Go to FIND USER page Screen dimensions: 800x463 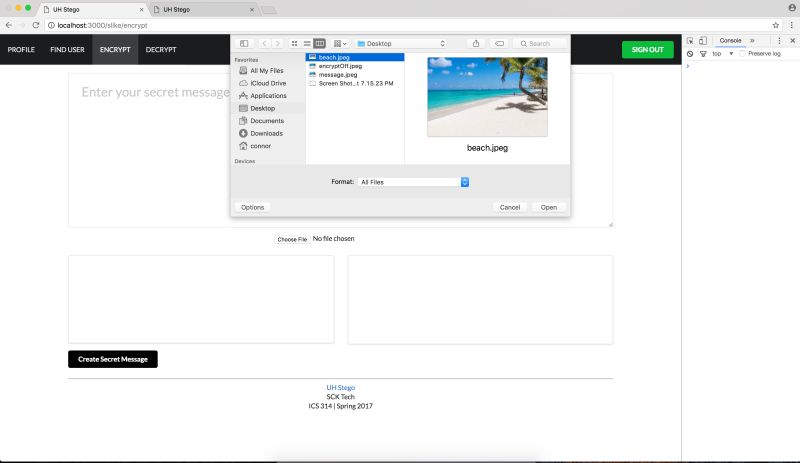(67, 50)
